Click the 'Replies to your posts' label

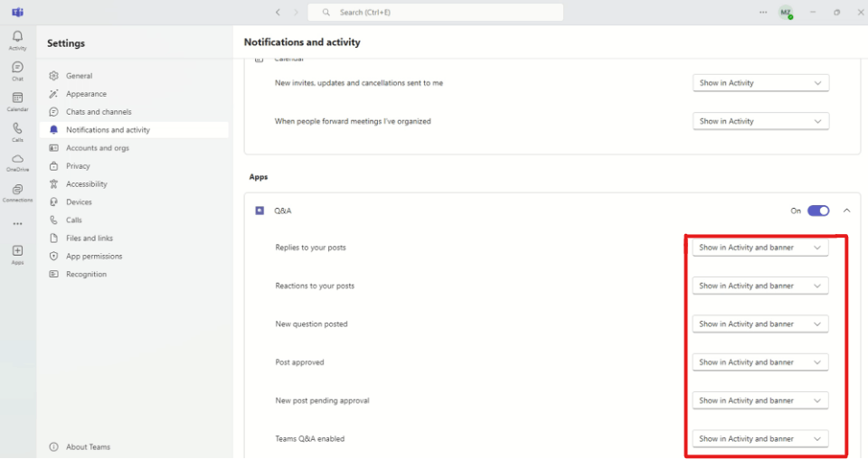pyautogui.click(x=310, y=248)
